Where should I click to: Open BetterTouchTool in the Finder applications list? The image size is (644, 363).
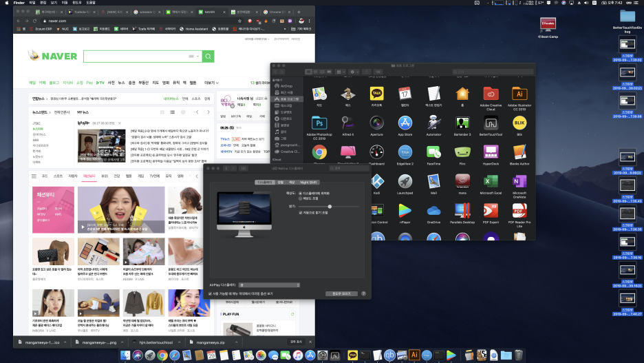pos(491,123)
